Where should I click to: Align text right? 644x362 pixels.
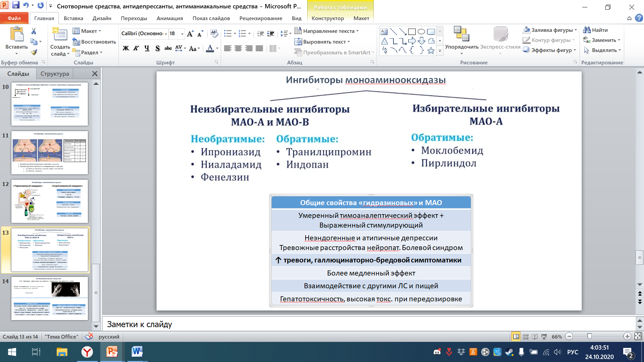click(249, 48)
